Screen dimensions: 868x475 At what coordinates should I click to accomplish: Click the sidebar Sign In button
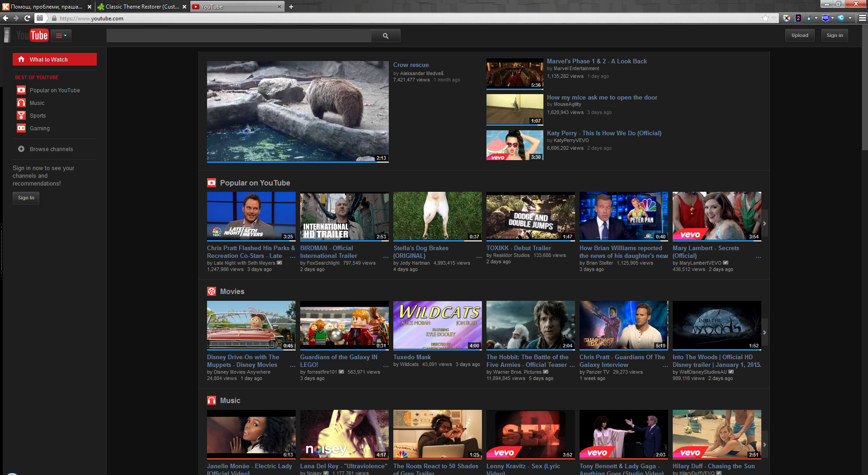click(26, 198)
